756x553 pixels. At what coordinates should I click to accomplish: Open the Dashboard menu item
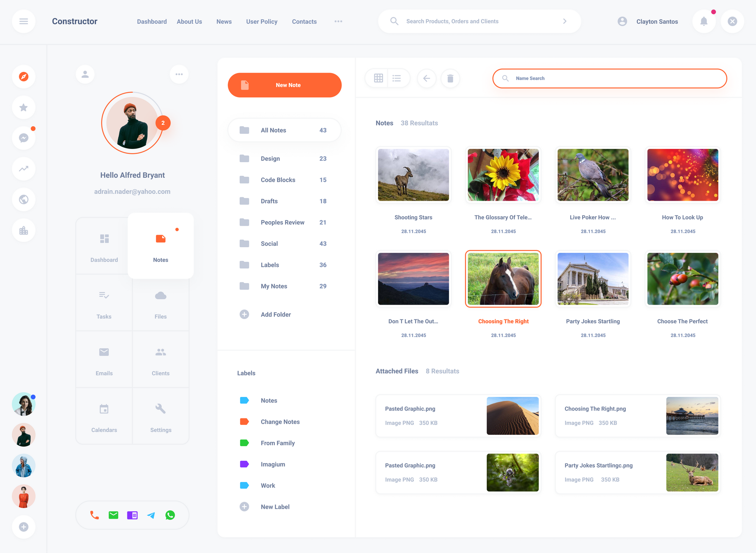[x=152, y=21]
